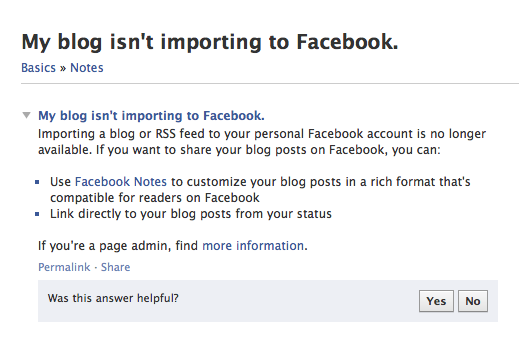Click the square bullet beside 'Link directly'
Image resolution: width=519 pixels, height=362 pixels.
(37, 214)
